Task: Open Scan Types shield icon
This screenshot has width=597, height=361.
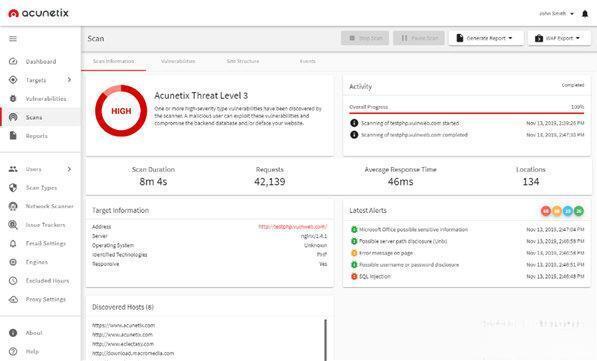Action: click(x=13, y=187)
